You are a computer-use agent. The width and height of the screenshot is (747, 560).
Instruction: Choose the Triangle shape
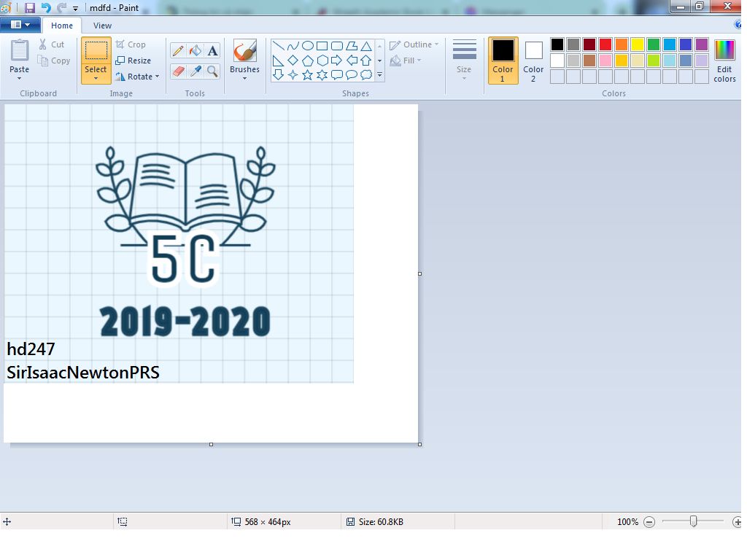click(366, 46)
